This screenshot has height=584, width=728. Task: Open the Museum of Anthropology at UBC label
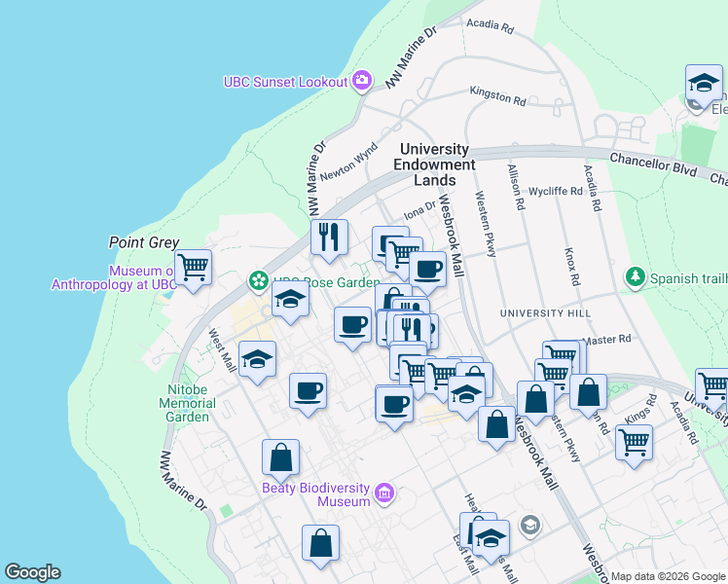pyautogui.click(x=113, y=277)
